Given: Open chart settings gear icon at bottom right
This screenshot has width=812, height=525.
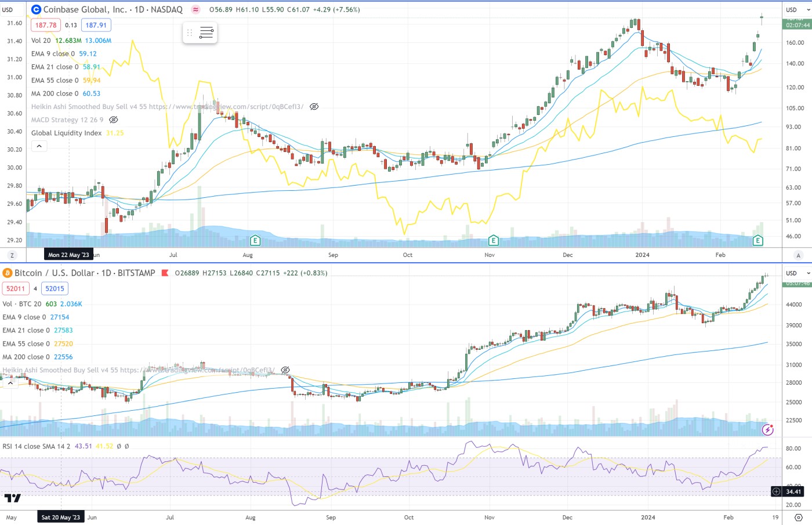Looking at the screenshot, I should pos(799,517).
